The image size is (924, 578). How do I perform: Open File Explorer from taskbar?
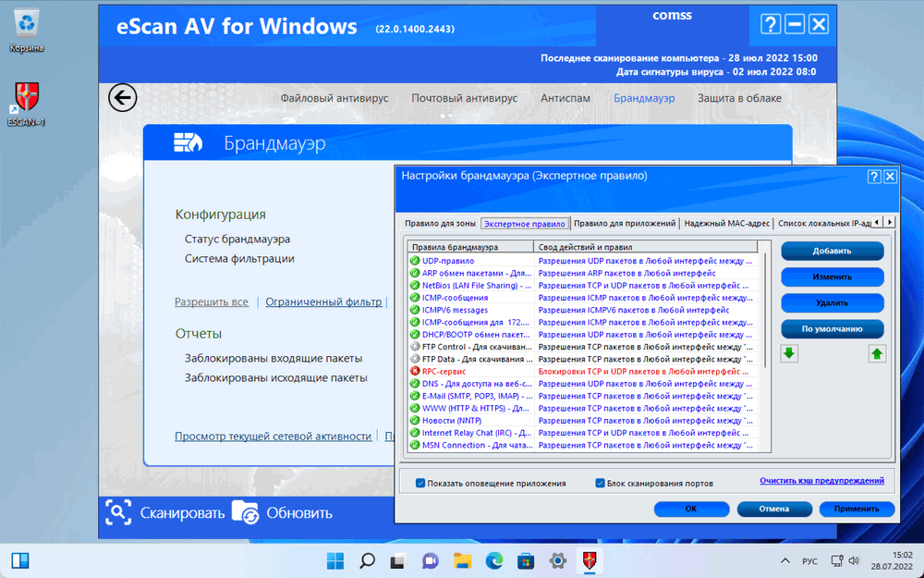tap(463, 560)
